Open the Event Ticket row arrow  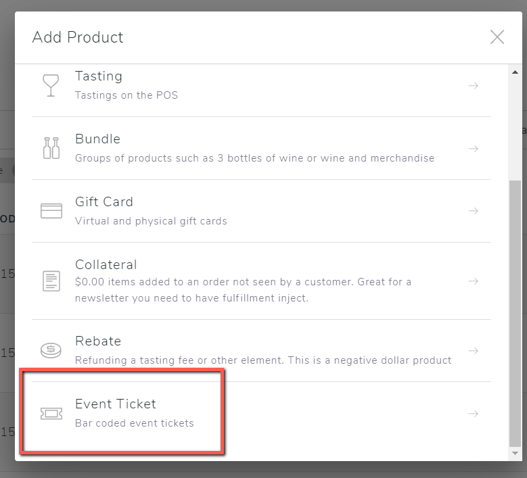coord(473,413)
